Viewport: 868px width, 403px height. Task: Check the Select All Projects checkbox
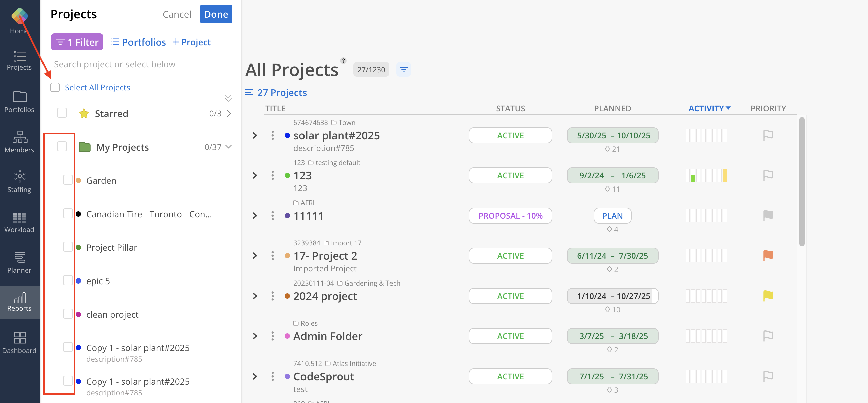click(x=55, y=88)
